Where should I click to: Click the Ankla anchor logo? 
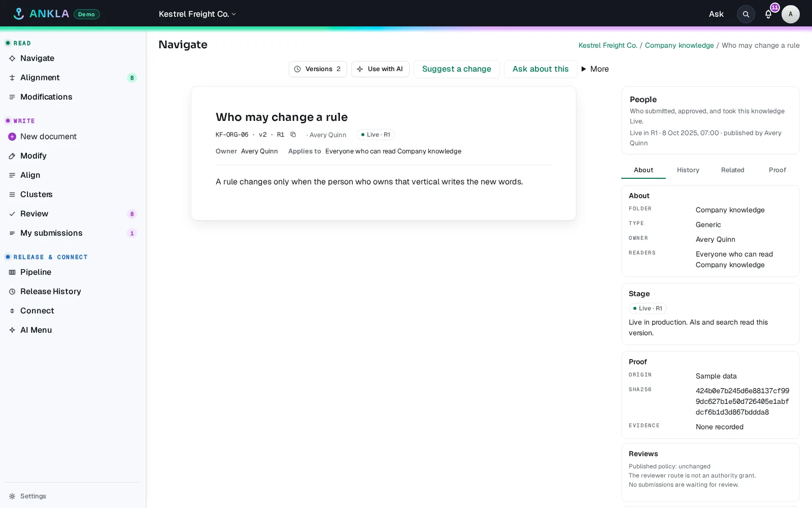tap(19, 14)
